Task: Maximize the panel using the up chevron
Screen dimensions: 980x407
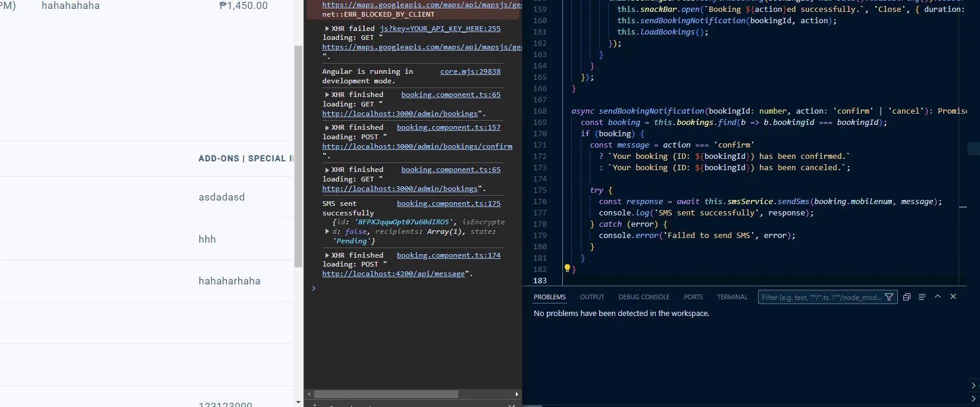Action: click(x=938, y=296)
